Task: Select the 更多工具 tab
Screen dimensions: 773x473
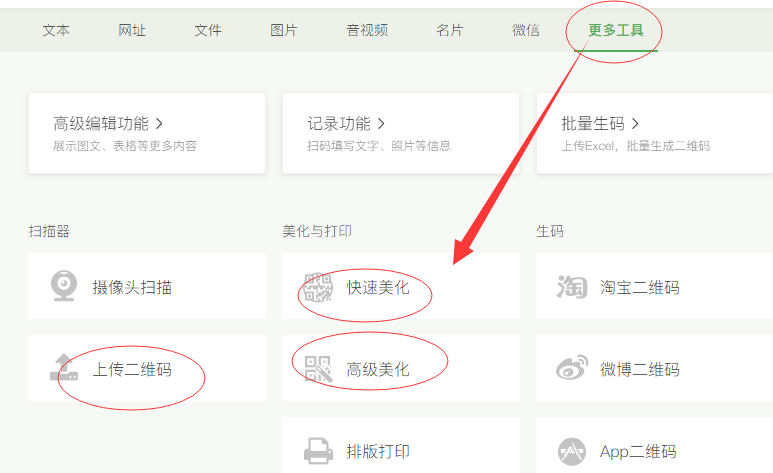Action: point(616,30)
